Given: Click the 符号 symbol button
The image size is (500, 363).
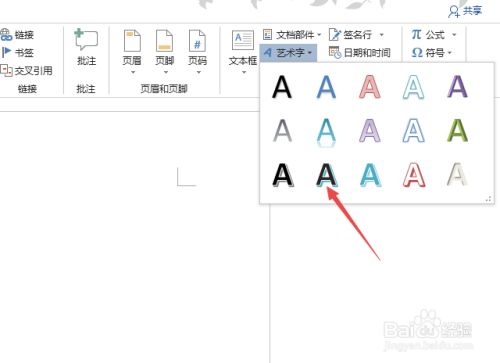Looking at the screenshot, I should (x=431, y=52).
